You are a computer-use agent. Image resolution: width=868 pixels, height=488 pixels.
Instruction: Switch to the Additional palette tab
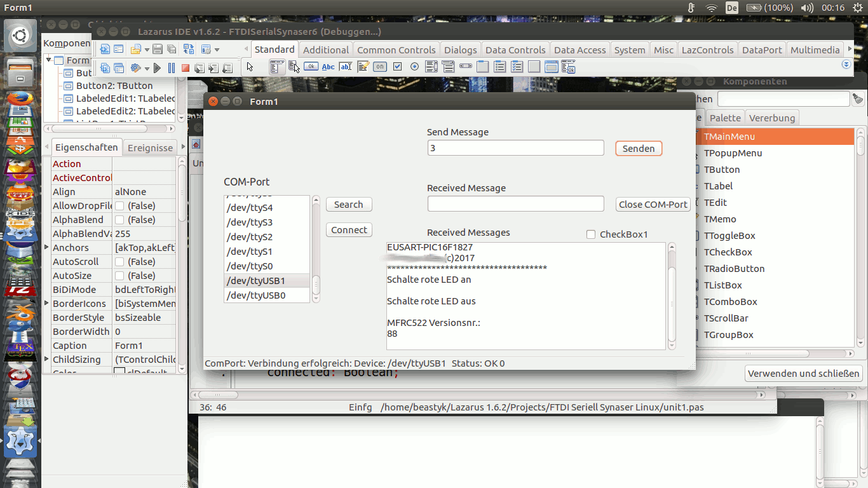(326, 50)
